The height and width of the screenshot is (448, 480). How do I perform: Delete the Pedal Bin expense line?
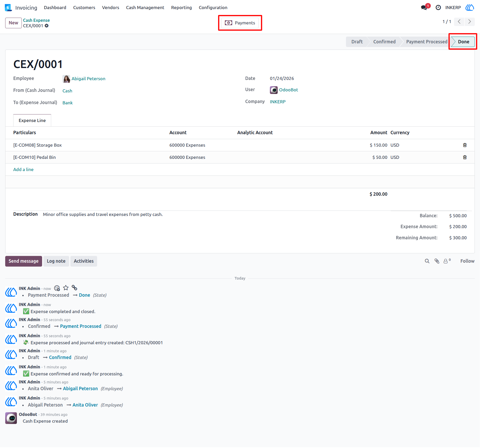[x=465, y=157]
